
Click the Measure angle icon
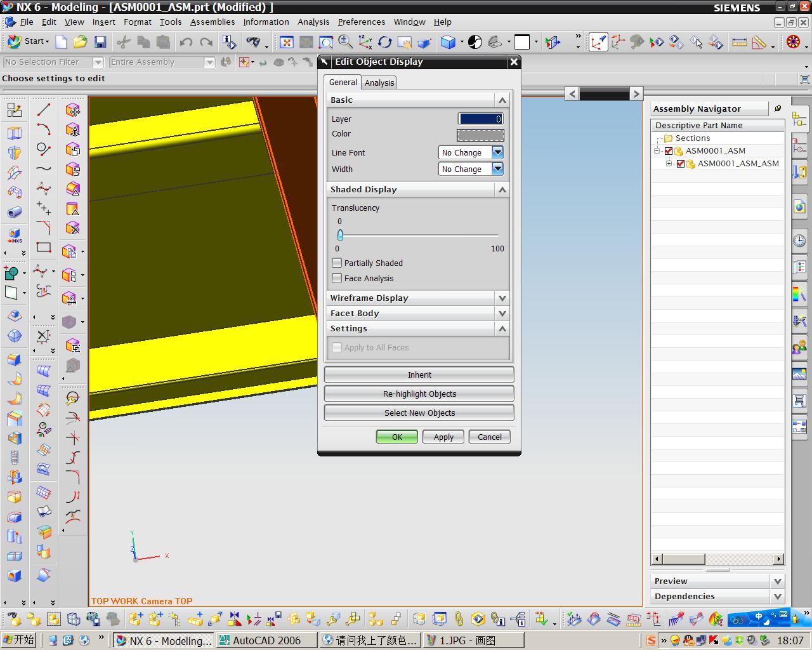(x=759, y=42)
